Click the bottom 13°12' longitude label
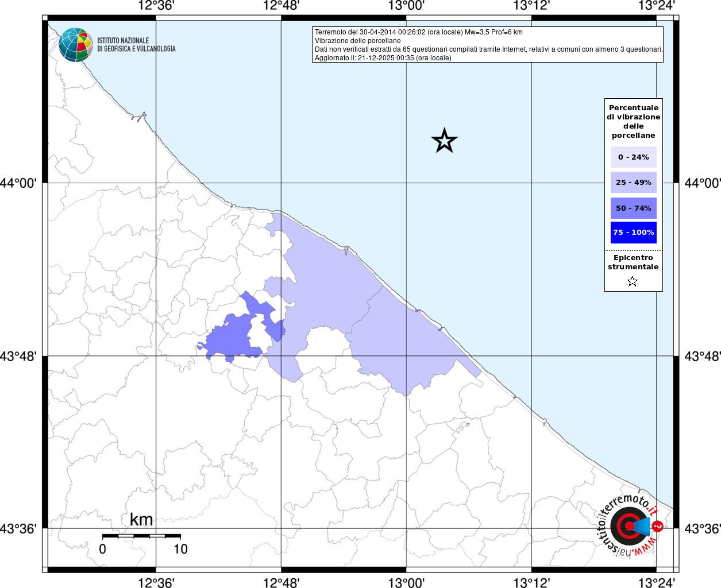Image resolution: width=721 pixels, height=588 pixels. click(x=531, y=583)
